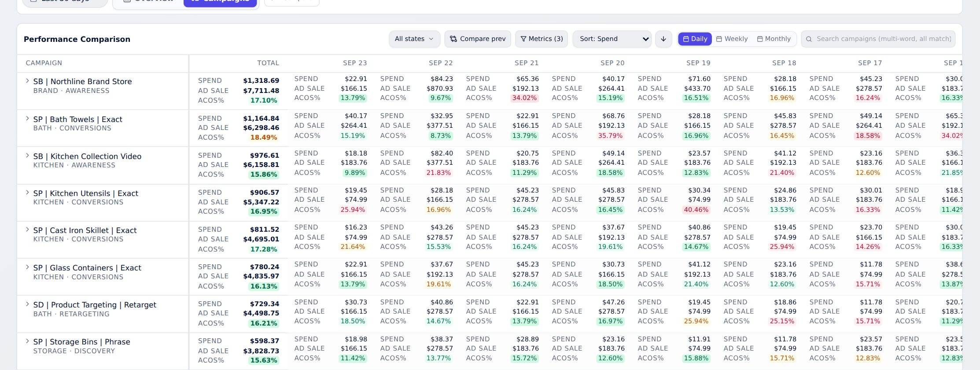Expand the SB | Northline Brand Store row
The width and height of the screenshot is (980, 370).
click(27, 81)
